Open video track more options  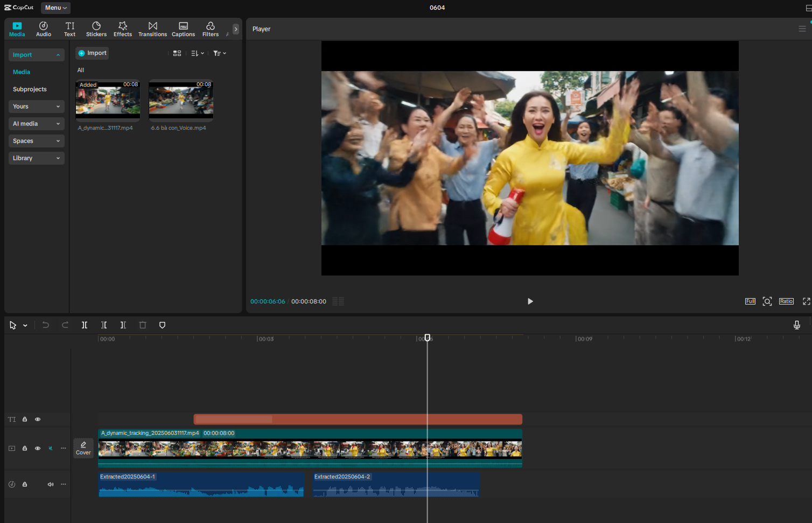click(x=64, y=448)
